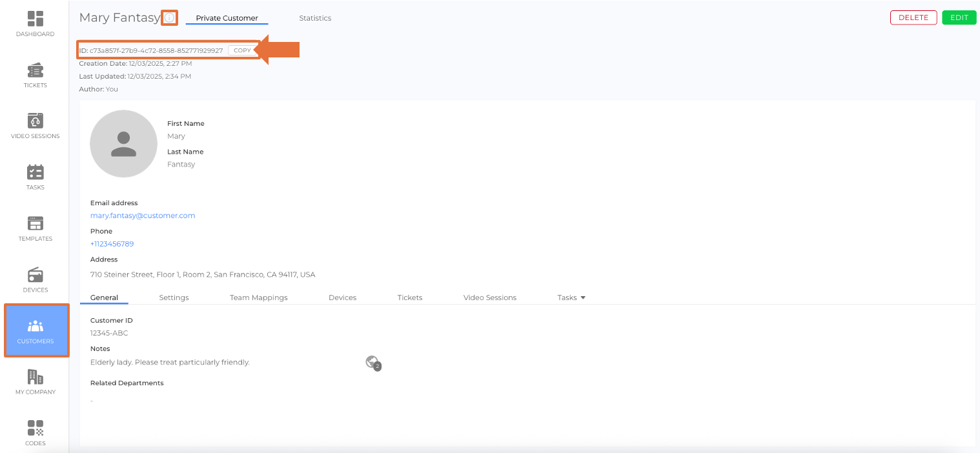Viewport: 980px width, 453px height.
Task: Select the Settings tab
Action: click(x=174, y=297)
